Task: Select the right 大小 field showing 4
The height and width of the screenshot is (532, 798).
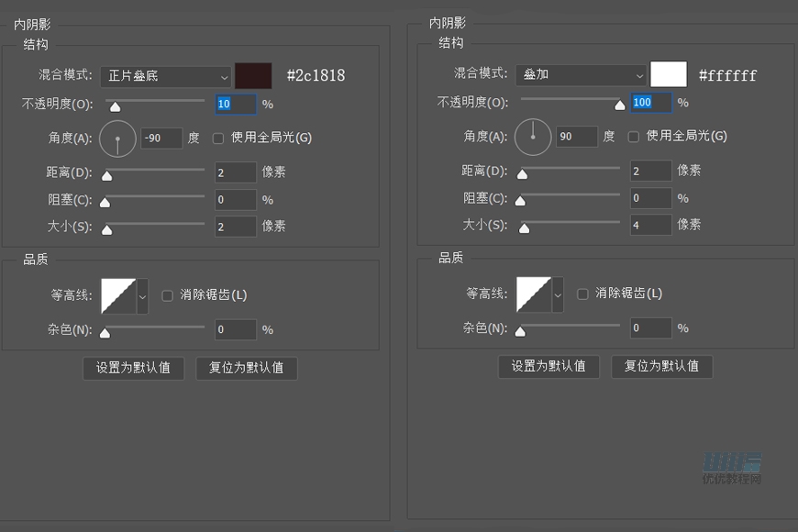Action: tap(650, 225)
